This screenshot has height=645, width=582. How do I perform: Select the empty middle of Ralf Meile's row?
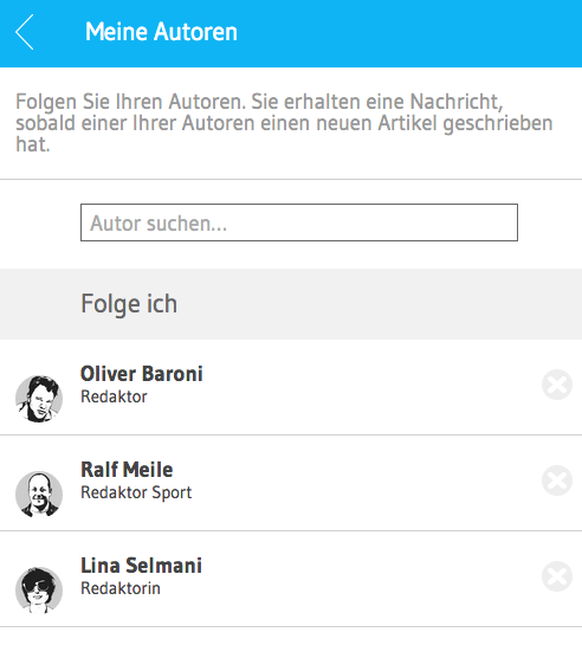362,483
